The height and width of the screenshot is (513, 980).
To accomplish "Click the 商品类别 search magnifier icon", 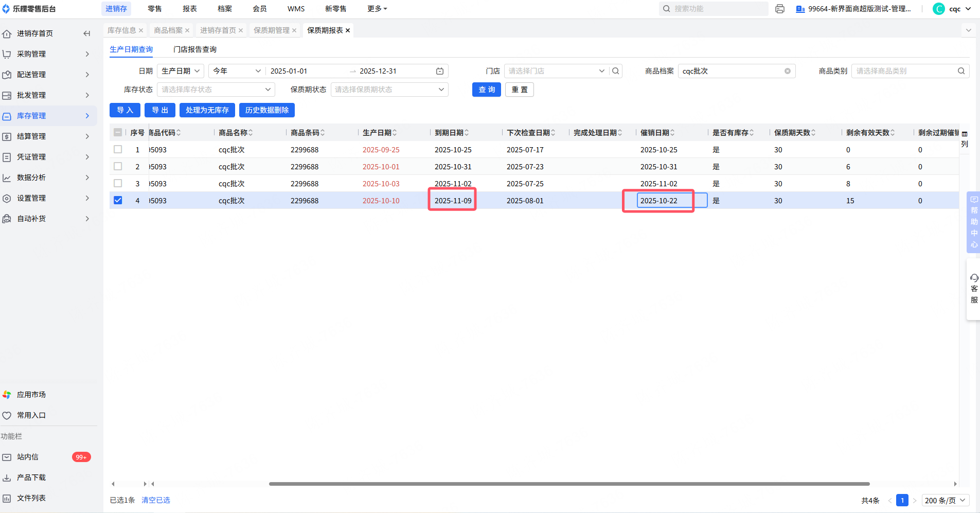I will coord(961,71).
